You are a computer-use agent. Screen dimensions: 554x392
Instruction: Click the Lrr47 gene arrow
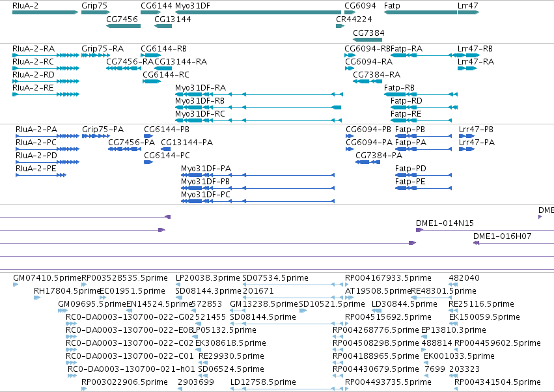point(469,12)
